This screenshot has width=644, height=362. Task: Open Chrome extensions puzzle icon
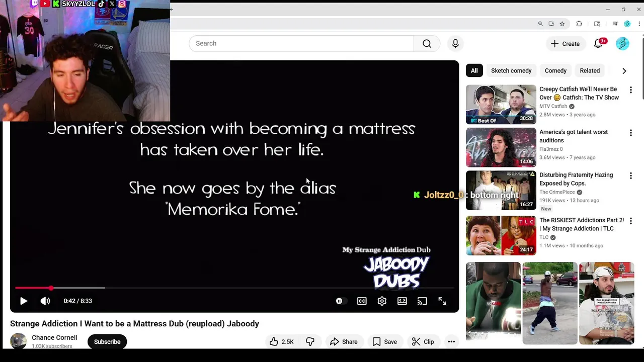pos(579,24)
